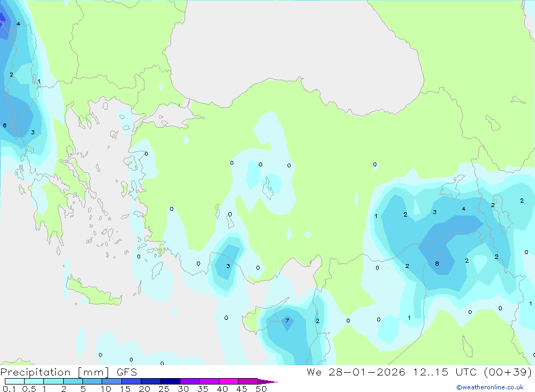Click the 'GFS' model label
Image resolution: width=535 pixels, height=392 pixels.
(127, 372)
